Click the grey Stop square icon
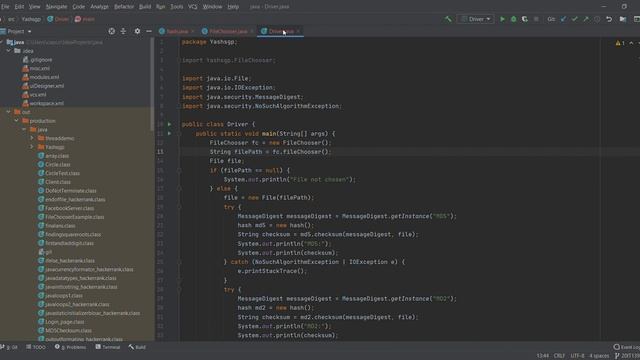Viewport: 640px width, 360px height. 536,19
